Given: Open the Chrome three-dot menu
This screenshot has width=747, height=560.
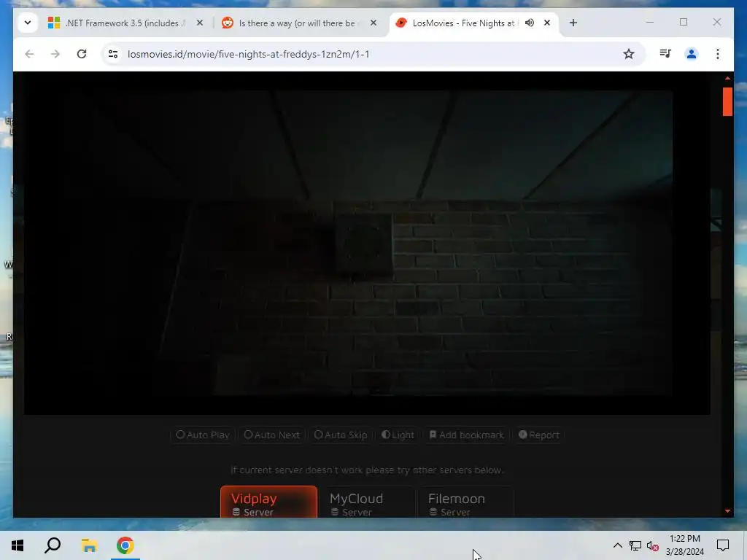Looking at the screenshot, I should (718, 54).
